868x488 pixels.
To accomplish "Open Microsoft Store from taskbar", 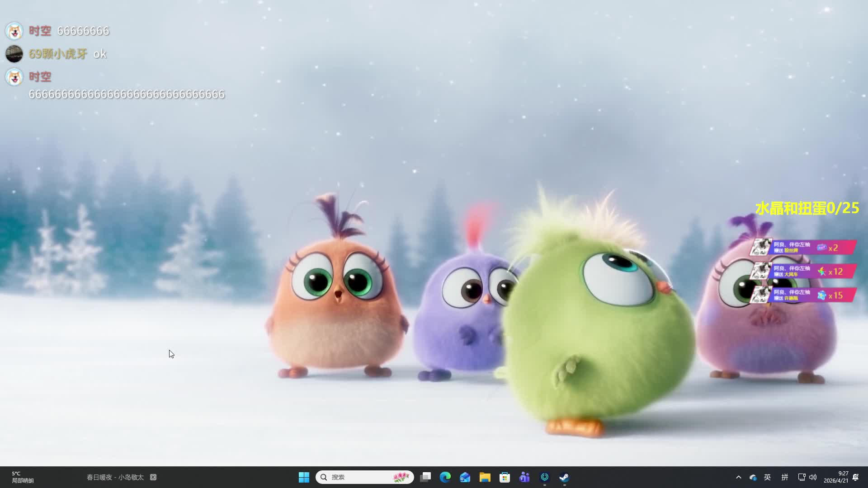I will [505, 477].
